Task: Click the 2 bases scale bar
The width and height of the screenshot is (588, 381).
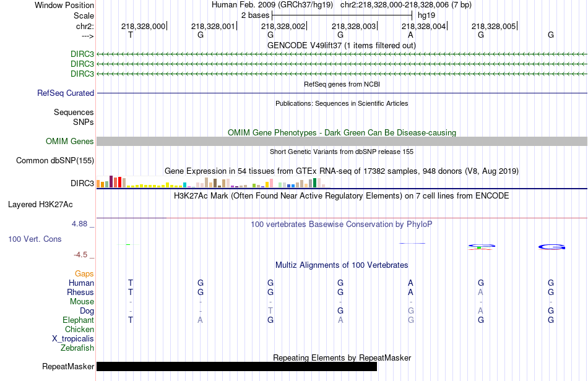Action: click(x=342, y=15)
